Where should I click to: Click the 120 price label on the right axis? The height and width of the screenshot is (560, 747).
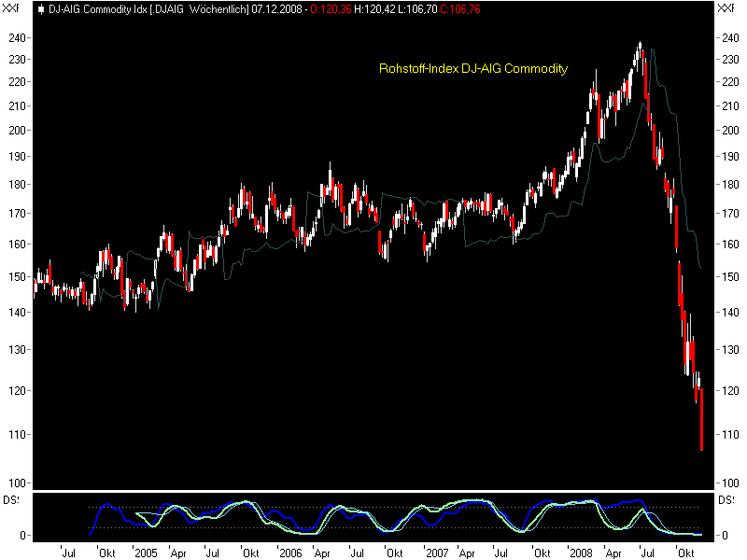(730, 391)
